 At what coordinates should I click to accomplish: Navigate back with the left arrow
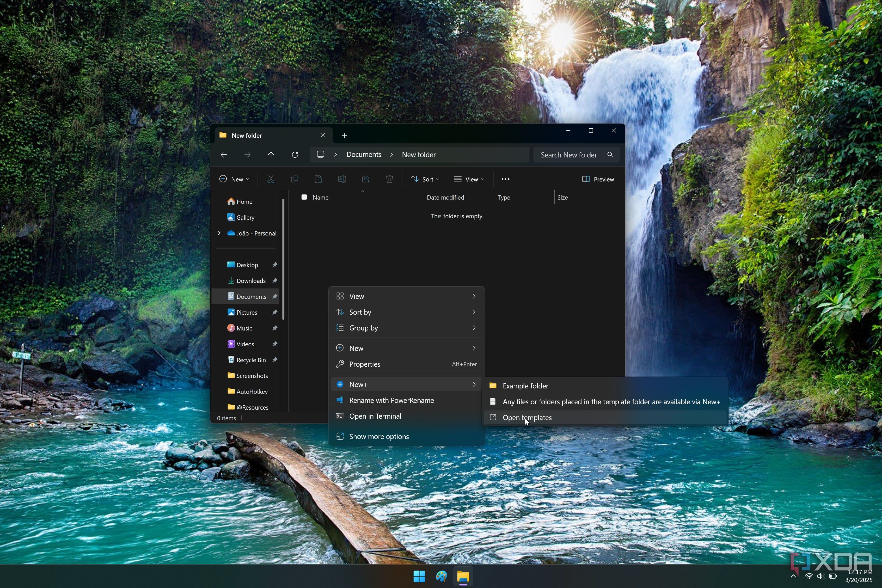coord(224,155)
